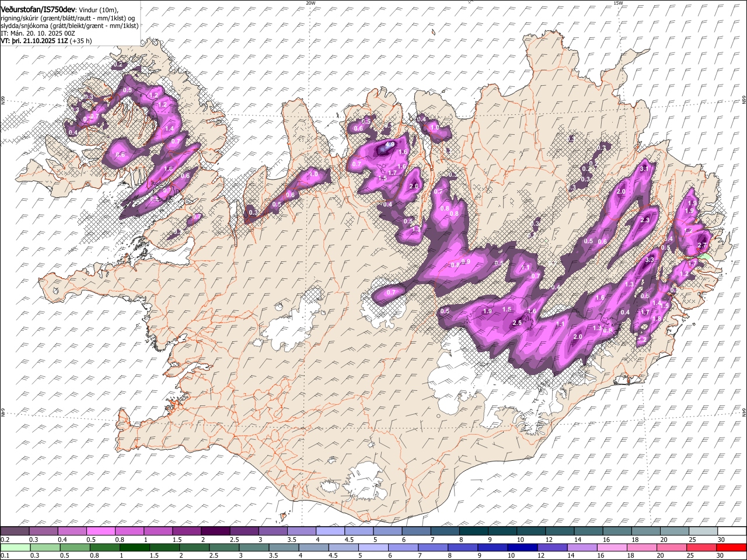Click the 'VT: þri. 21.10.2025 11Z' valid time

(x=34, y=41)
